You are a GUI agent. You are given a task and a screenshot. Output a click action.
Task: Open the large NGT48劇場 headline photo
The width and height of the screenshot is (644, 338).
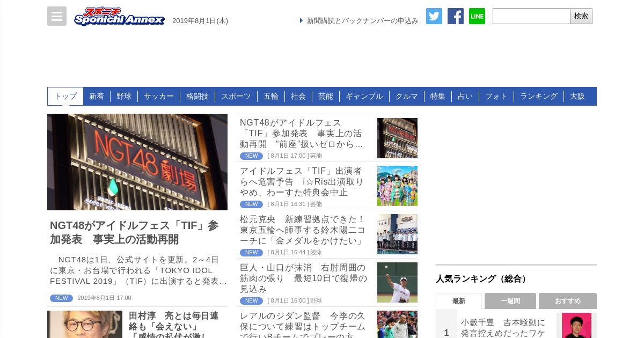point(137,162)
